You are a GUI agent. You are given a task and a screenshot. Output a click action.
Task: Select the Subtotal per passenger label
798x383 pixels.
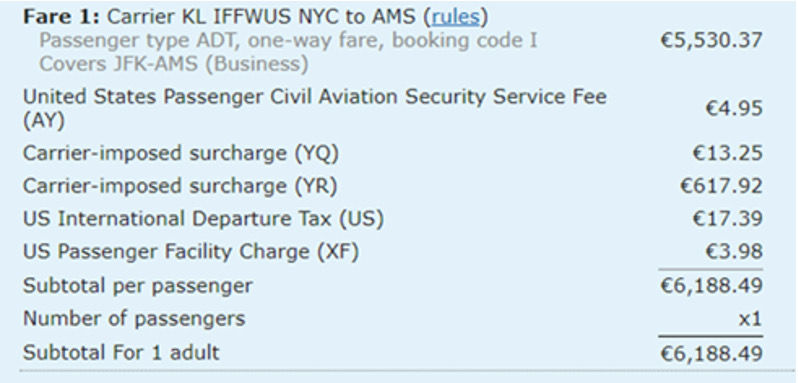[x=137, y=285]
